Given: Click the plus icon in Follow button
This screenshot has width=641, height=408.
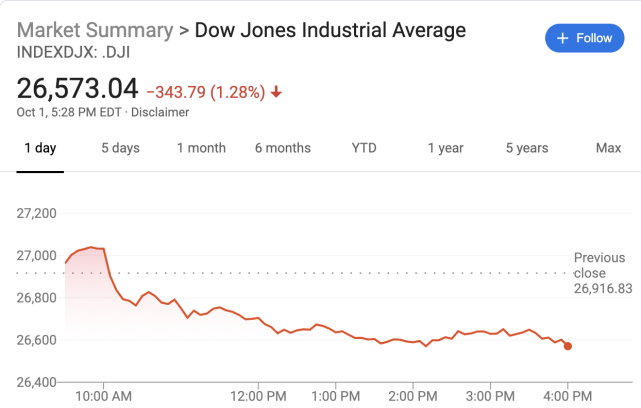Looking at the screenshot, I should coord(562,38).
